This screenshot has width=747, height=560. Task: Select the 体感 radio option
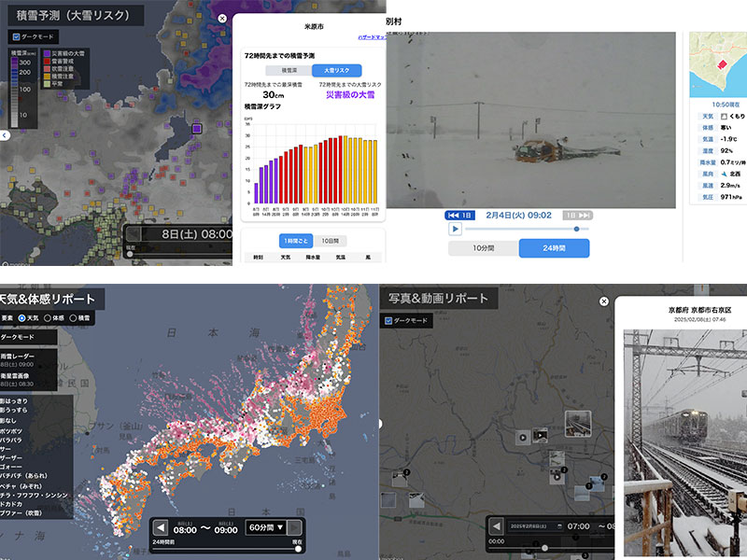coord(49,319)
